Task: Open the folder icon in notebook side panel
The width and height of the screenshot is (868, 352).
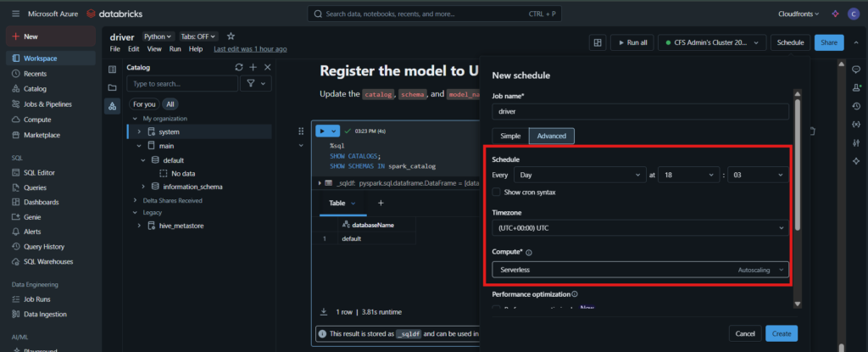Action: [x=112, y=87]
